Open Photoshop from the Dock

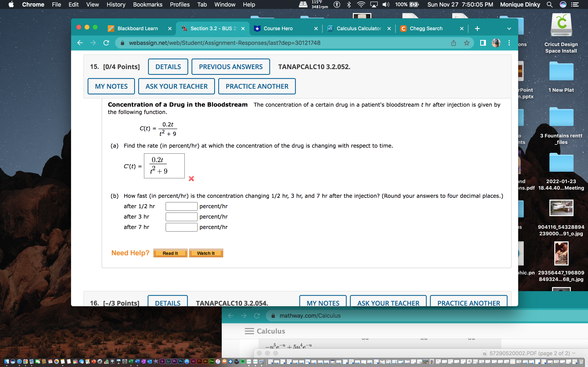(x=181, y=361)
